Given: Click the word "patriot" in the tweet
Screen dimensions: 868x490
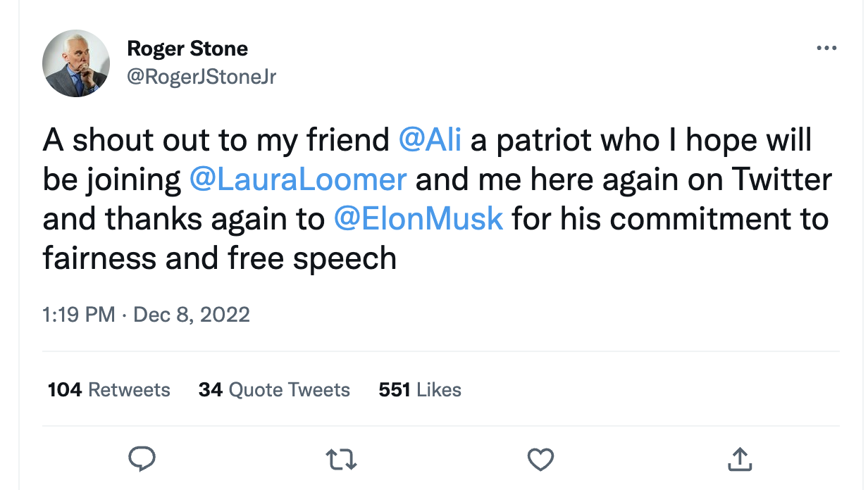Looking at the screenshot, I should coord(542,140).
